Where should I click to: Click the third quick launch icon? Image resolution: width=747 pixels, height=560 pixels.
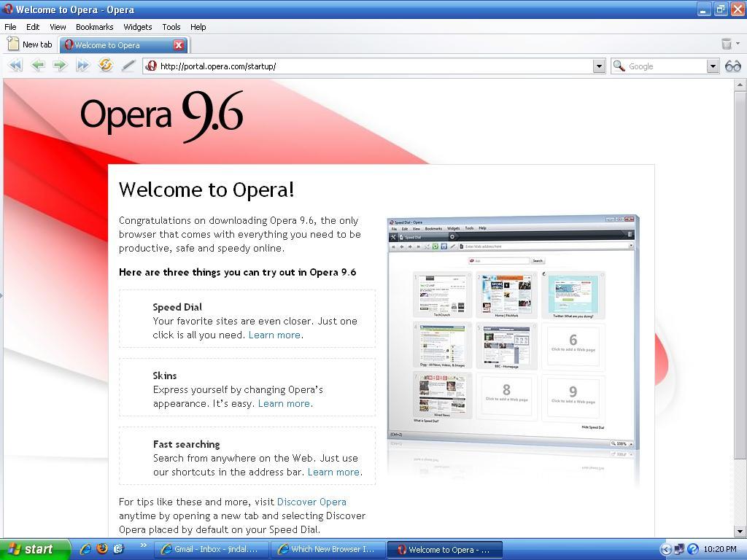tap(118, 549)
